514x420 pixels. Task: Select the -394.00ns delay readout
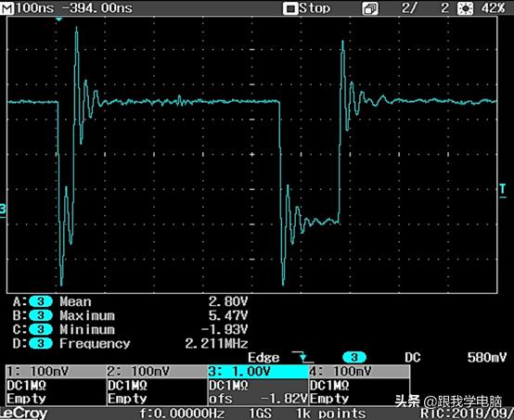97,8
